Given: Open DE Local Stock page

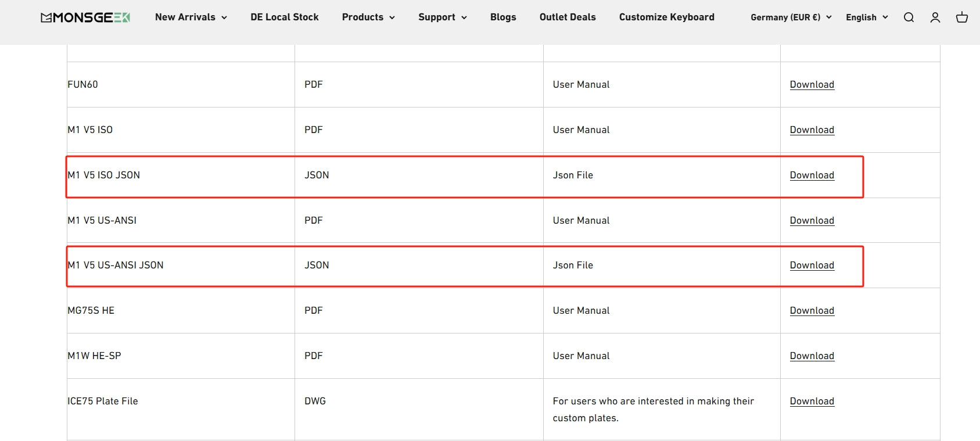Looking at the screenshot, I should click(x=285, y=17).
